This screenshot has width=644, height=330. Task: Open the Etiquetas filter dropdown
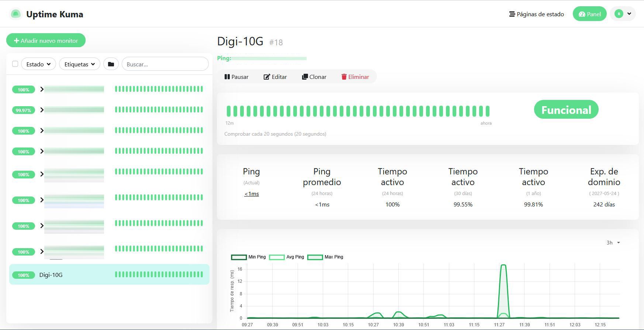pyautogui.click(x=80, y=64)
